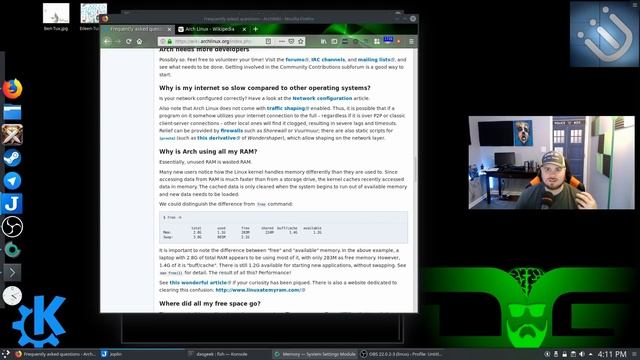Viewport: 640px width, 360px height.
Task: Open Telegram from the side dock
Action: pyautogui.click(x=12, y=181)
